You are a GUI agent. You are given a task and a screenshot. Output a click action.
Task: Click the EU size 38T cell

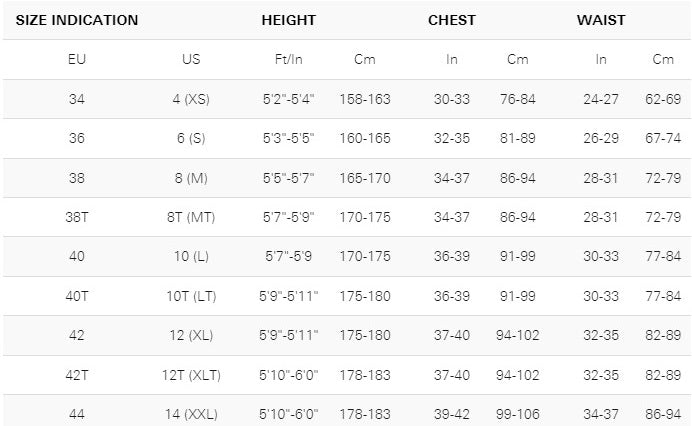tap(77, 217)
